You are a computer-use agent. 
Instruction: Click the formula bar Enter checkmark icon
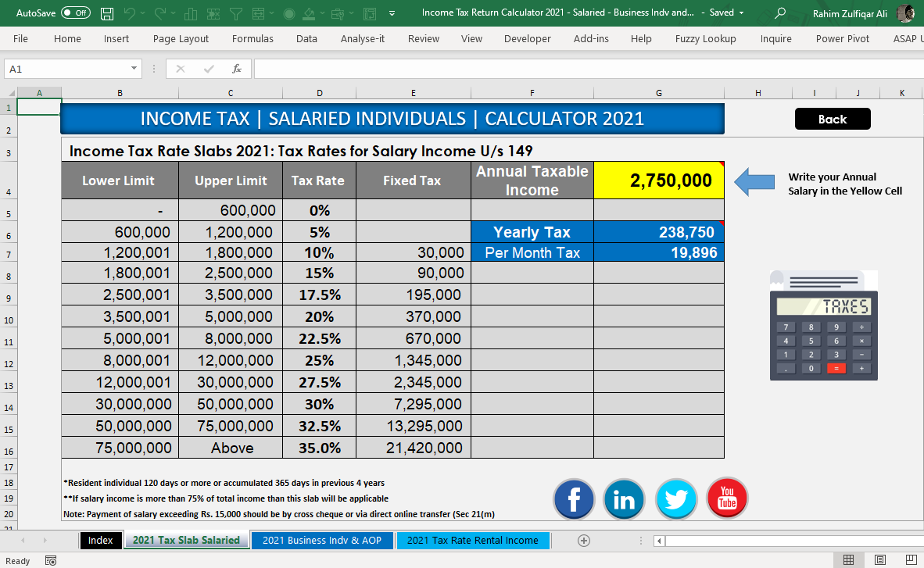pyautogui.click(x=209, y=69)
